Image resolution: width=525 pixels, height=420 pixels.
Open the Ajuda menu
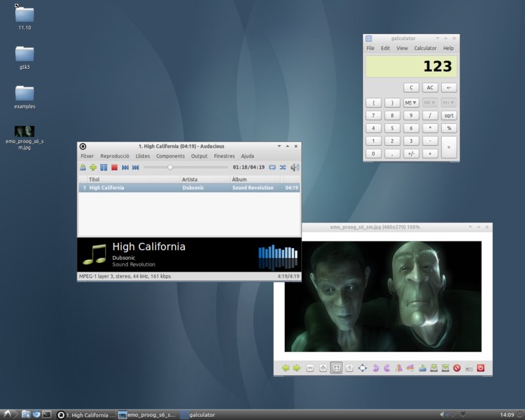tap(247, 156)
